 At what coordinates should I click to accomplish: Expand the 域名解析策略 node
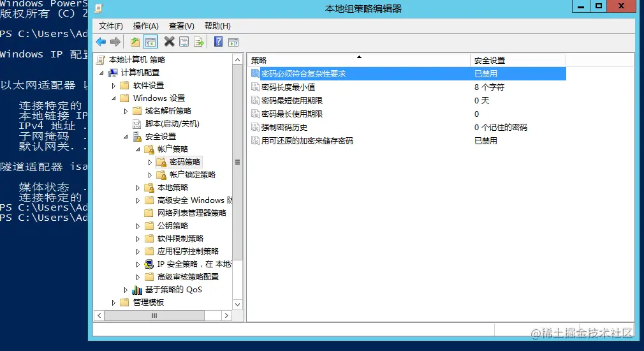(x=126, y=111)
